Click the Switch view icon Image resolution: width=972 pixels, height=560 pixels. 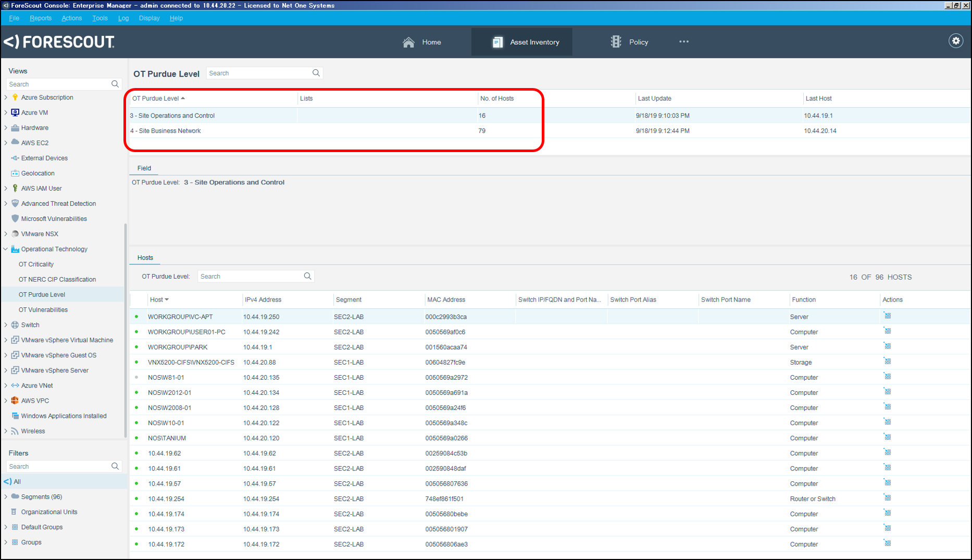(x=15, y=325)
